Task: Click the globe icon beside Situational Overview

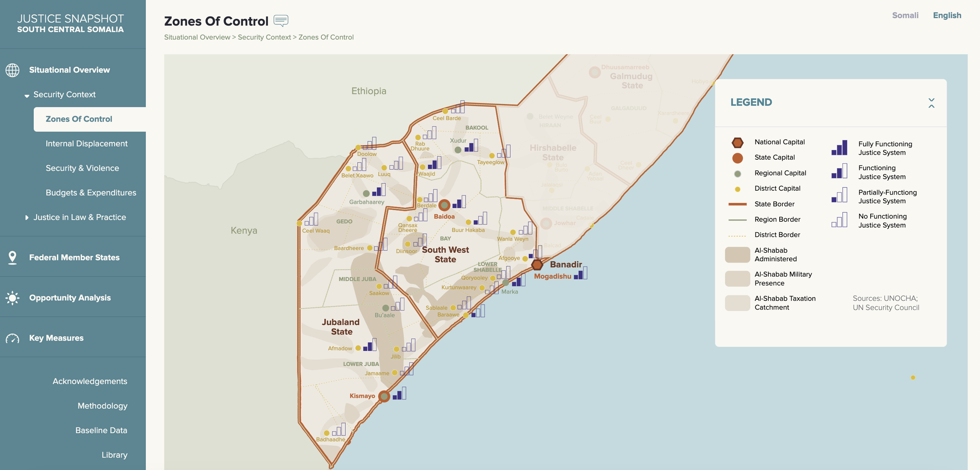Action: click(13, 70)
